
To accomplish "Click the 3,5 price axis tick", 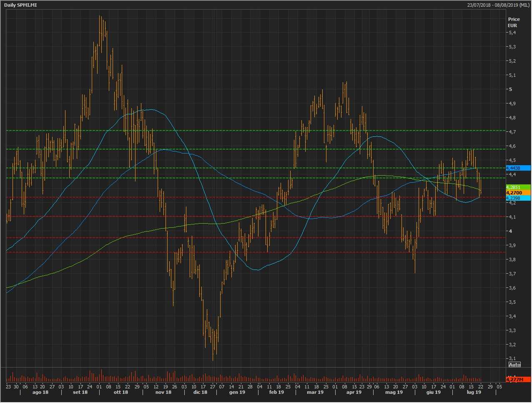I will tap(512, 302).
